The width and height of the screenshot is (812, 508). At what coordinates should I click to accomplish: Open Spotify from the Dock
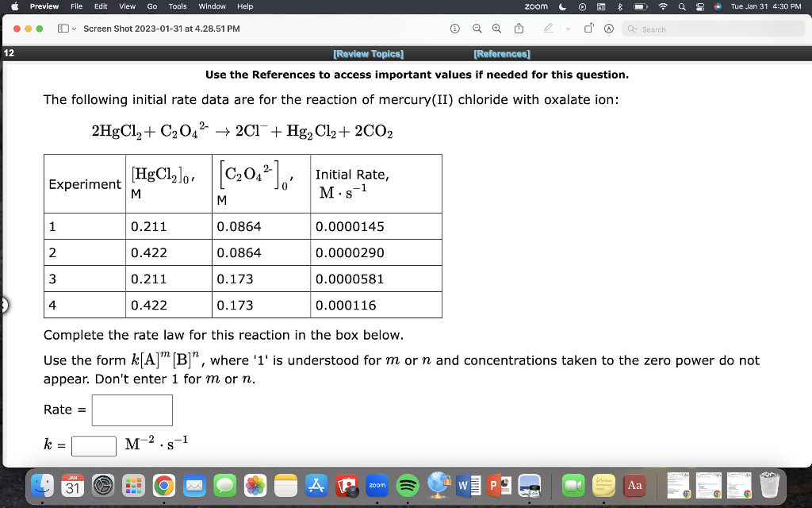tap(408, 484)
